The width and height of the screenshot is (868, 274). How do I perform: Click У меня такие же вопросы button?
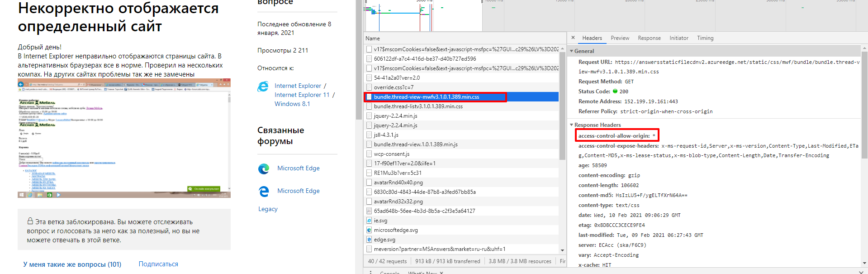click(x=72, y=264)
